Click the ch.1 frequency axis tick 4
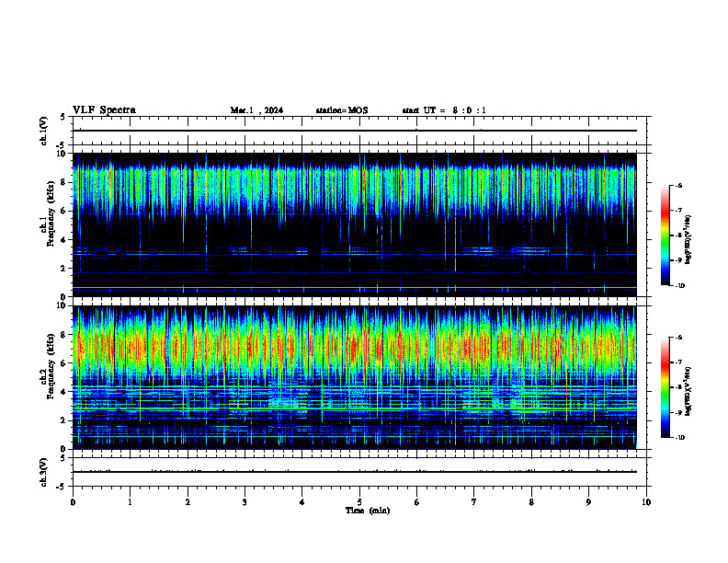This screenshot has height=563, width=728. tap(63, 240)
